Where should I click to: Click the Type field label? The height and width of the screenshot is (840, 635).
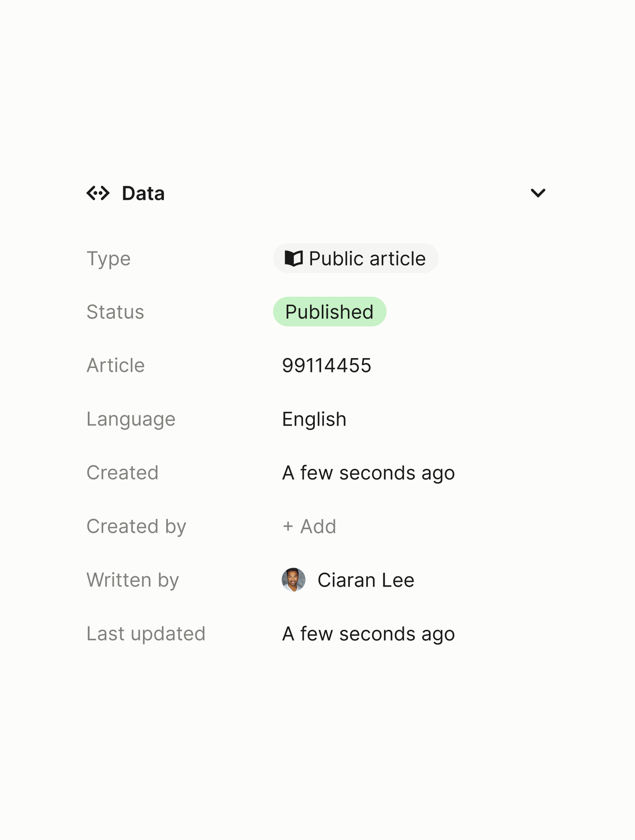(108, 259)
